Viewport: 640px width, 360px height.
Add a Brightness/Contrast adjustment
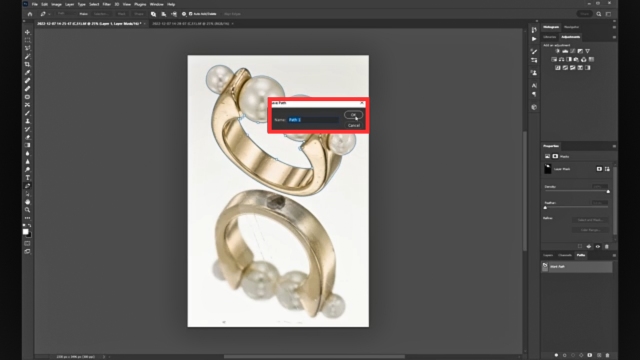tap(557, 51)
